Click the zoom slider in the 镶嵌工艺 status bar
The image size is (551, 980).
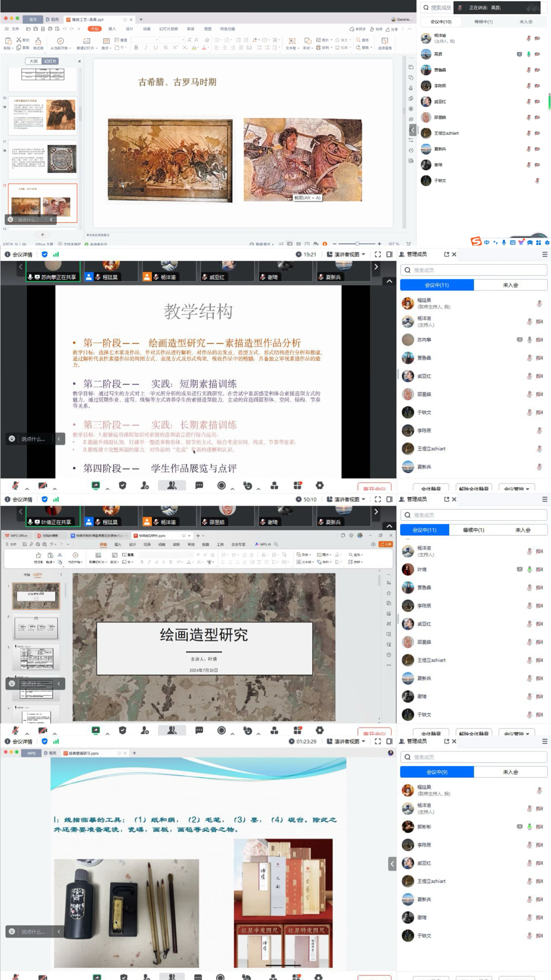click(357, 244)
